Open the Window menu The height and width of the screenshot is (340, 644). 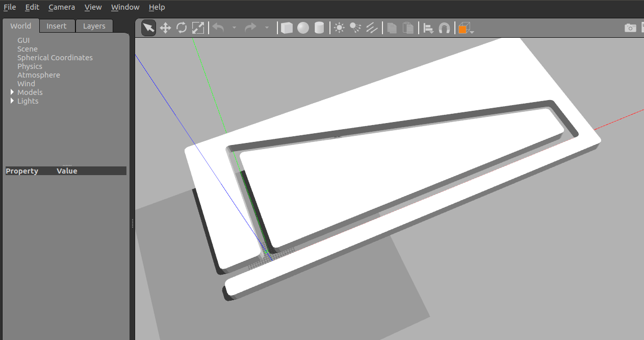point(125,7)
